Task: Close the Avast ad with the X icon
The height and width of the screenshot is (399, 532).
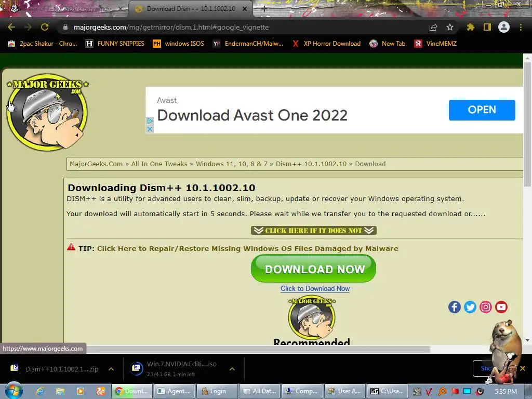Action: click(x=150, y=129)
